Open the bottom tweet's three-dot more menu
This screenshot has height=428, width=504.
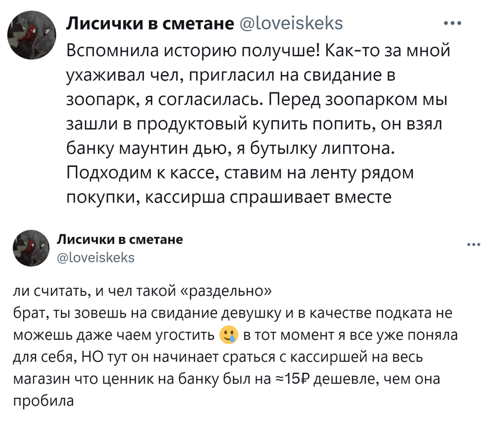[474, 245]
